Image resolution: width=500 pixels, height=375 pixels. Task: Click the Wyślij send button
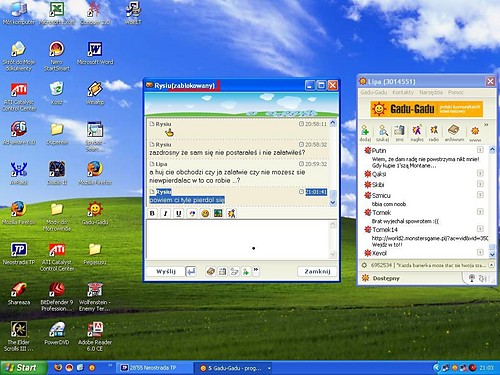166,271
